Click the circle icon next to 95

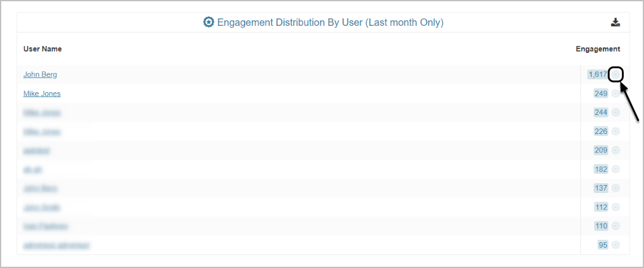coord(616,245)
